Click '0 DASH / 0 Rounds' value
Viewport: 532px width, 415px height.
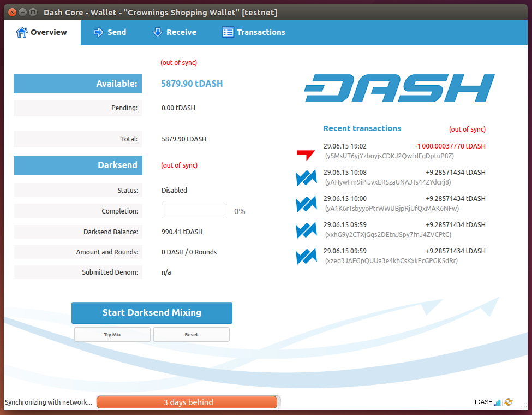coord(189,252)
